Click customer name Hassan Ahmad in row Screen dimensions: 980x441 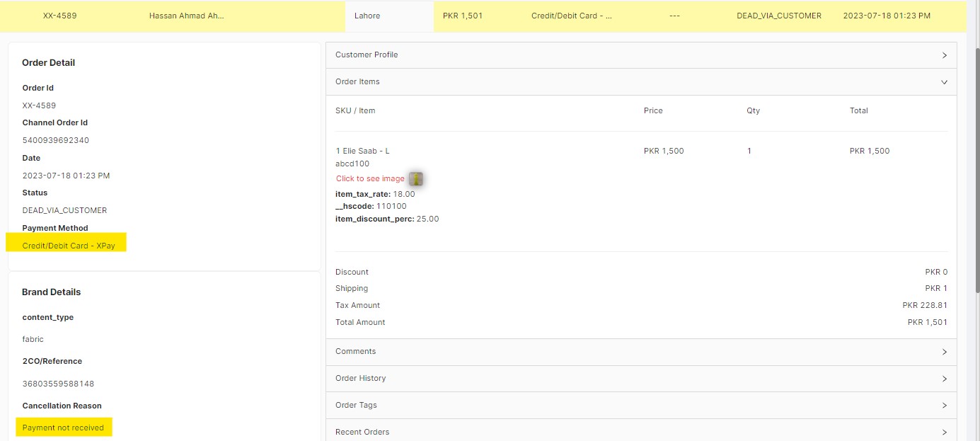click(x=186, y=16)
